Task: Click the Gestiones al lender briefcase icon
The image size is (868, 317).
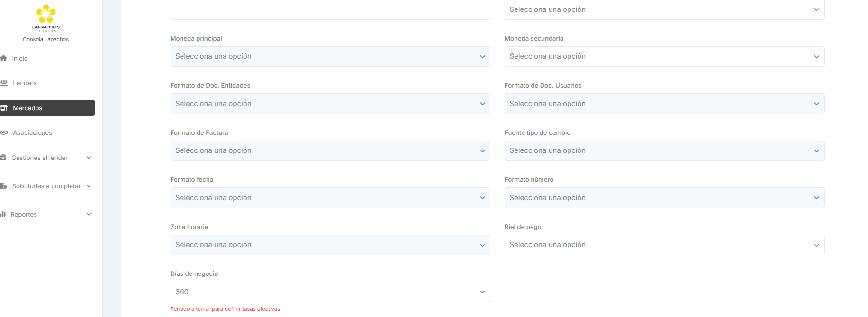Action: pos(3,158)
